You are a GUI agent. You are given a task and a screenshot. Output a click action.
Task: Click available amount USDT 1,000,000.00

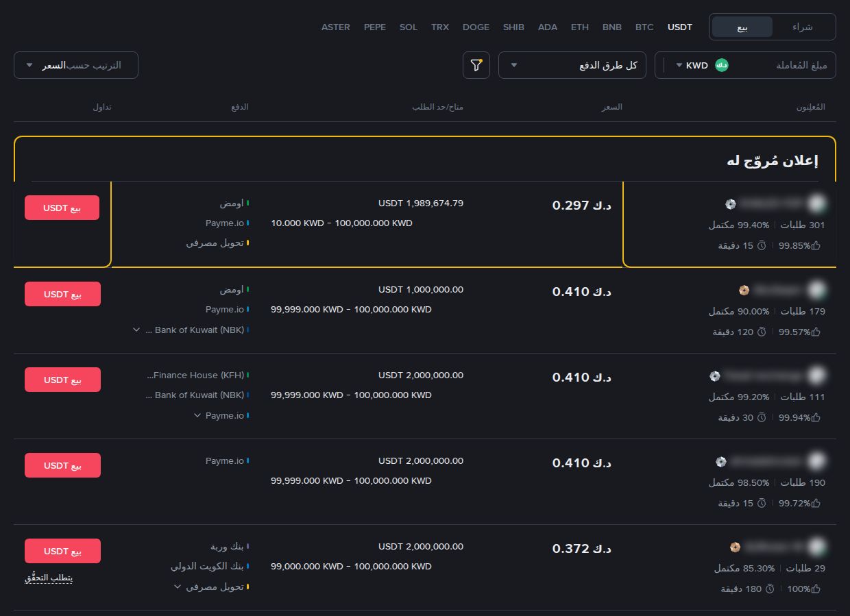421,289
